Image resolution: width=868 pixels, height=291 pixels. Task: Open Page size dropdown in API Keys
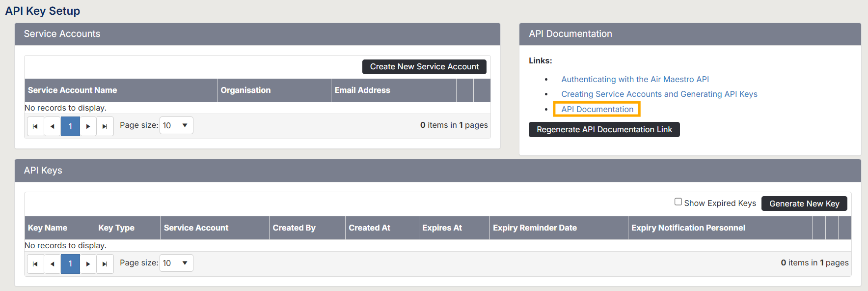[x=176, y=263]
